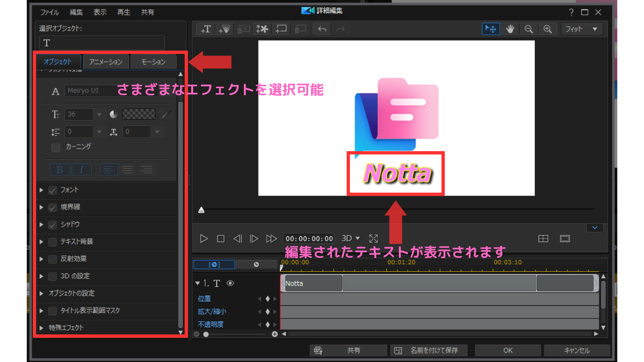Image resolution: width=644 pixels, height=362 pixels.
Task: Click the eyedropper color picker icon
Action: 166,114
